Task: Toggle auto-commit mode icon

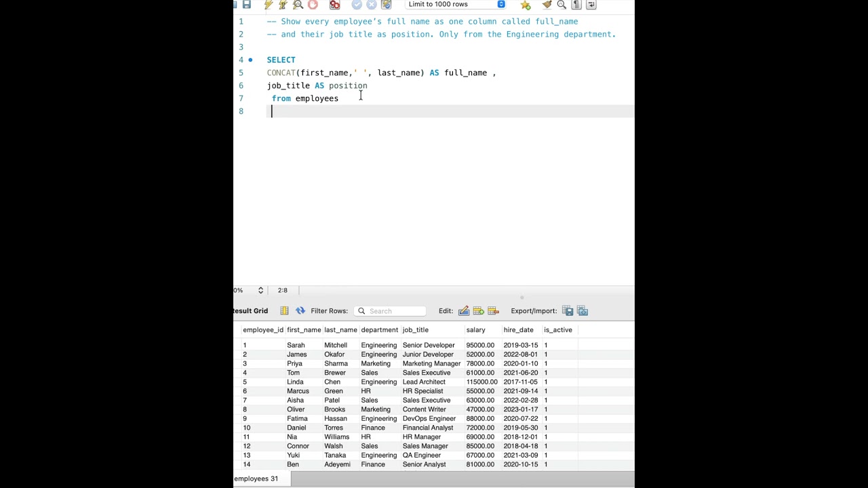Action: pyautogui.click(x=386, y=4)
